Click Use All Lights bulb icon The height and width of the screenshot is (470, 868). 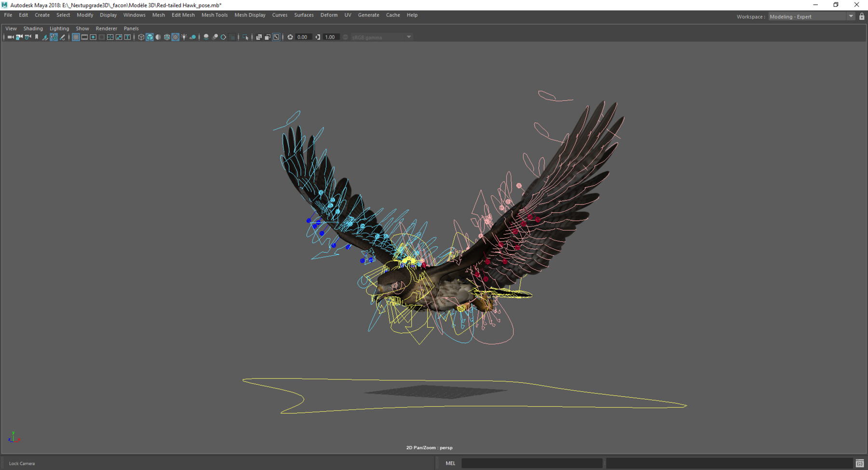(184, 37)
